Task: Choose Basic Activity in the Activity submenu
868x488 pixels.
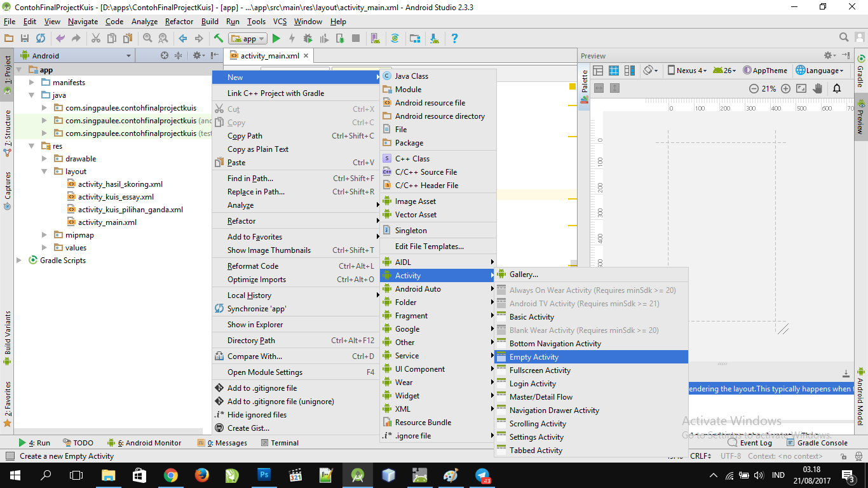Action: [x=591, y=317]
